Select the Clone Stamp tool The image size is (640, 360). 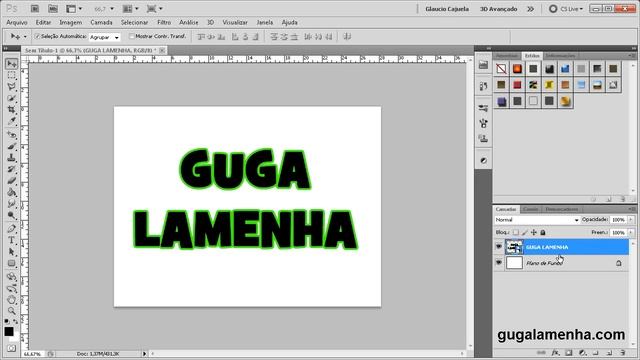tap(11, 158)
